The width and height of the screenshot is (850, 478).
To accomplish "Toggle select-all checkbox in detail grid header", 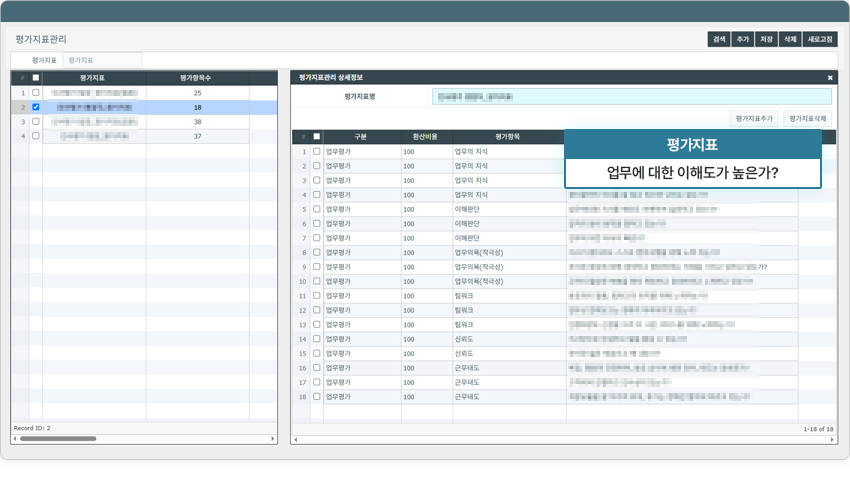I will [x=317, y=137].
